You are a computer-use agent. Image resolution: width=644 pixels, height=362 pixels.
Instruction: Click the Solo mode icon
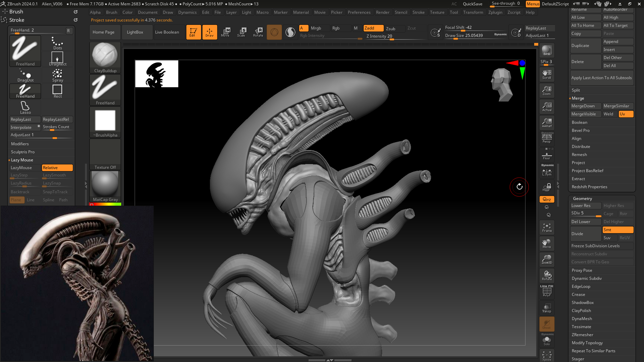click(547, 340)
